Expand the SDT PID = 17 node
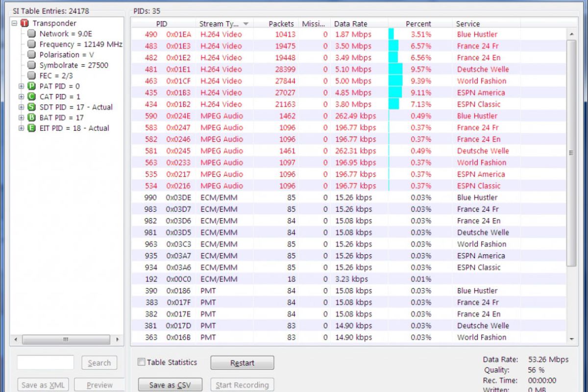The width and height of the screenshot is (588, 392). 21,107
